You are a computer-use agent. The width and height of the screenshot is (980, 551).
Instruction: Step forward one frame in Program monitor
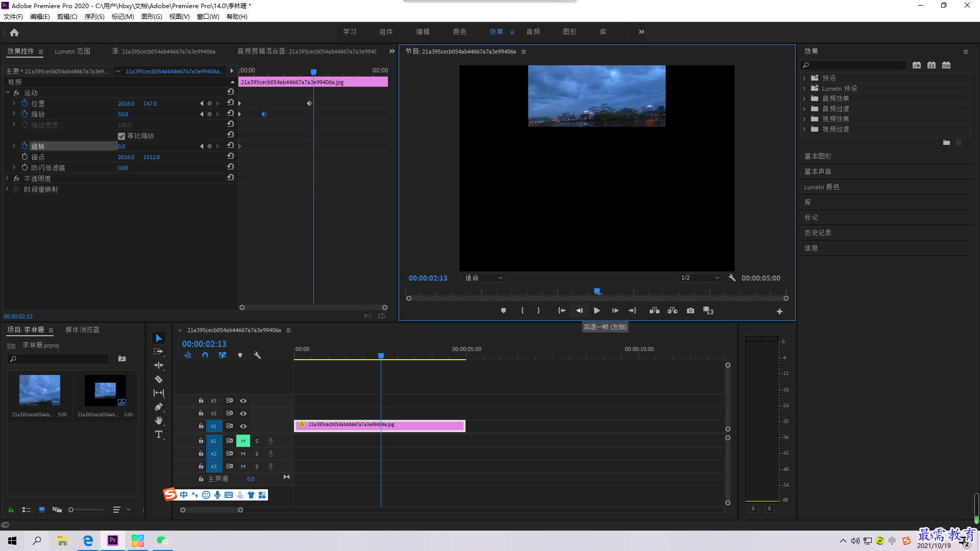615,311
